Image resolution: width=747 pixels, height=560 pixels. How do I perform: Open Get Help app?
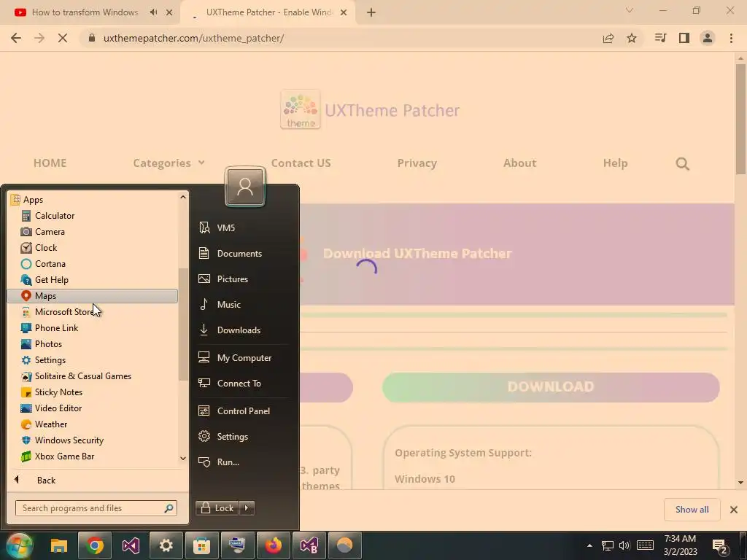click(93, 280)
